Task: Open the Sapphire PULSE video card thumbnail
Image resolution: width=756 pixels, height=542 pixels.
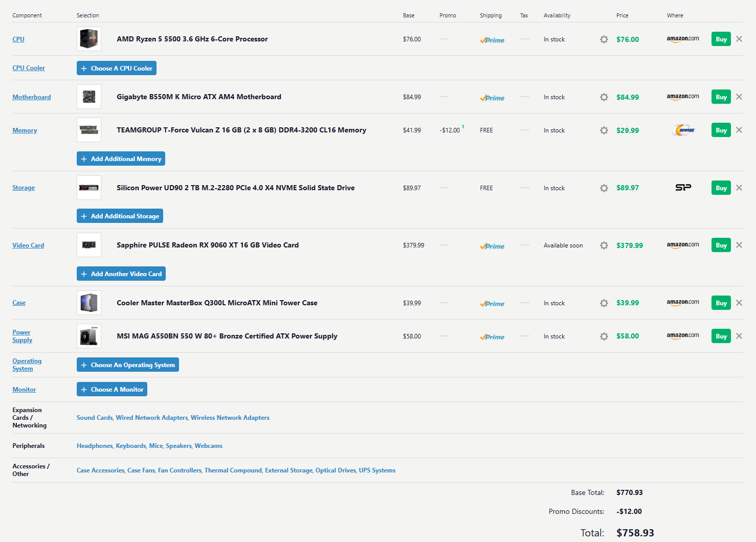Action: tap(89, 245)
